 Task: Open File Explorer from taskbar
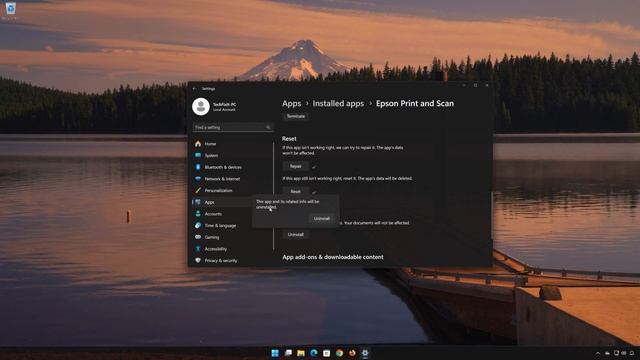pyautogui.click(x=301, y=353)
